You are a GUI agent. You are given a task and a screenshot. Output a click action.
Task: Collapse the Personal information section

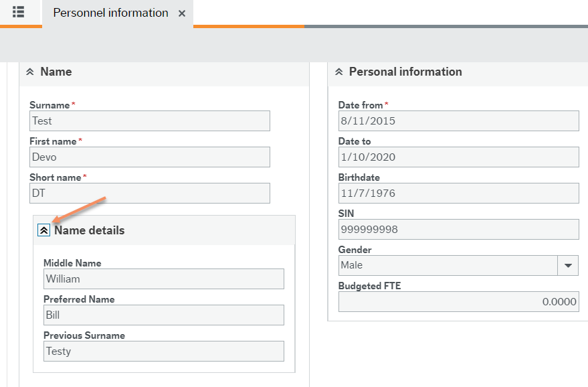click(x=338, y=72)
